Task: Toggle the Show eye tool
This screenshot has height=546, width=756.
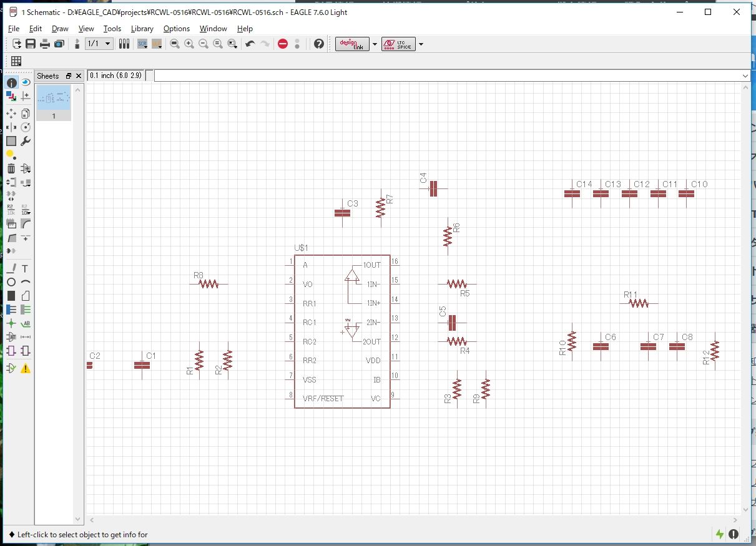Action: (26, 82)
